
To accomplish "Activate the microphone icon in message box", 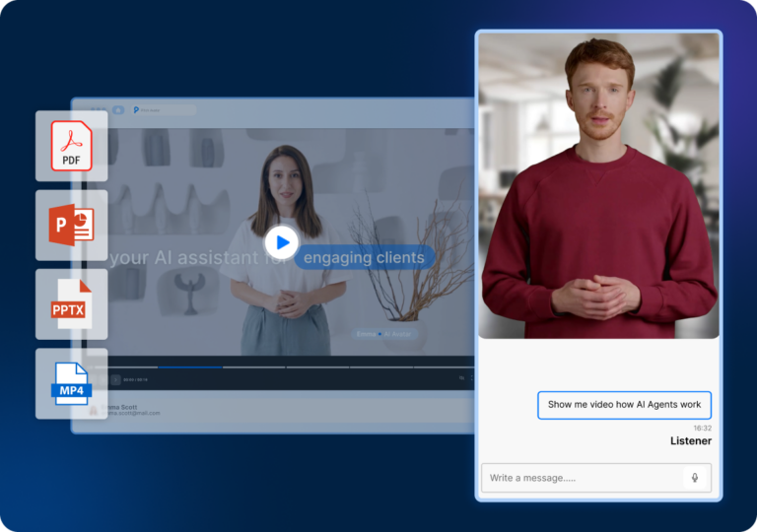I will tap(695, 478).
